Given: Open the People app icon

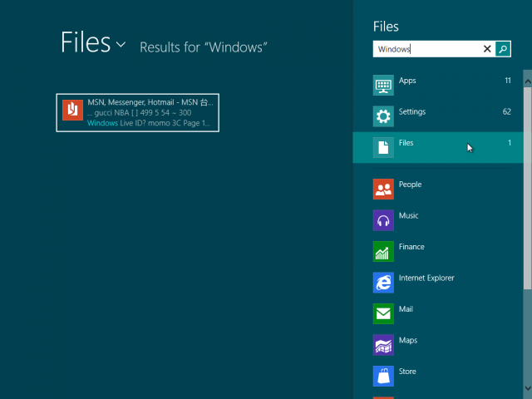Looking at the screenshot, I should click(x=383, y=189).
